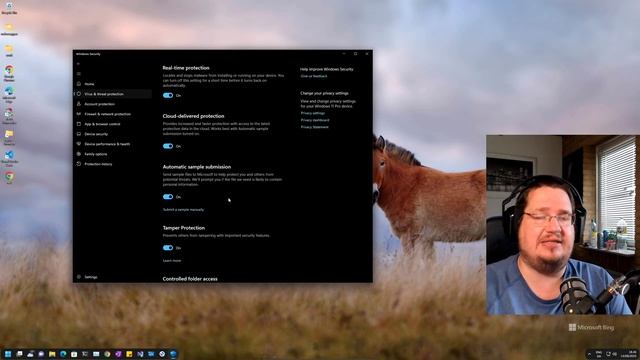The image size is (640, 360).
Task: Click the Real-time protection heading
Action: point(186,68)
